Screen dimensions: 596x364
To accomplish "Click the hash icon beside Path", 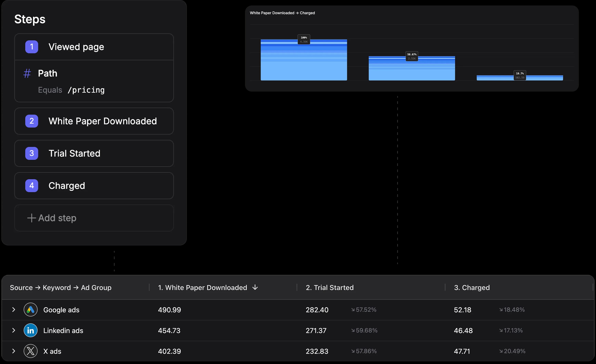I will coord(27,73).
